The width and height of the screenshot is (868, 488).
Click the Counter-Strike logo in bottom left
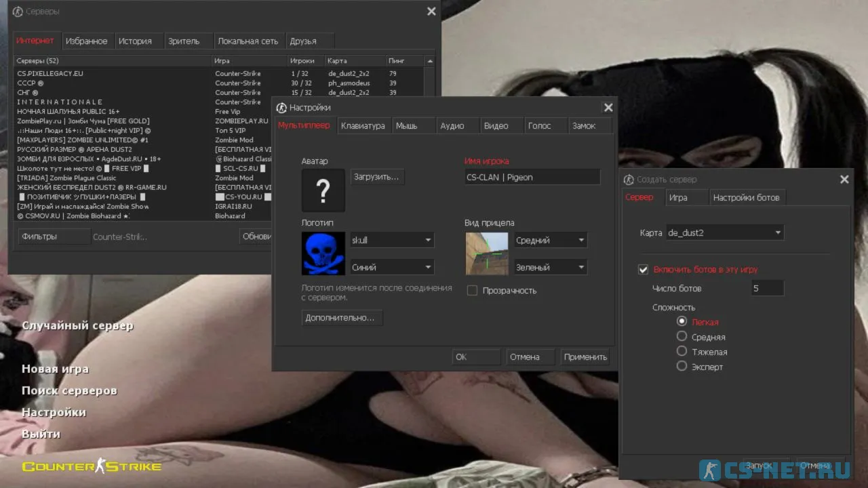(x=92, y=466)
